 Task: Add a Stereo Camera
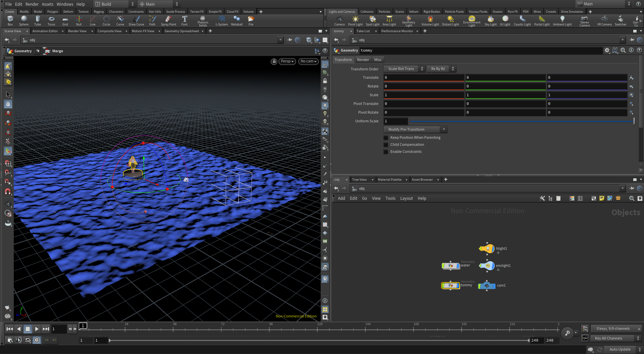585,21
